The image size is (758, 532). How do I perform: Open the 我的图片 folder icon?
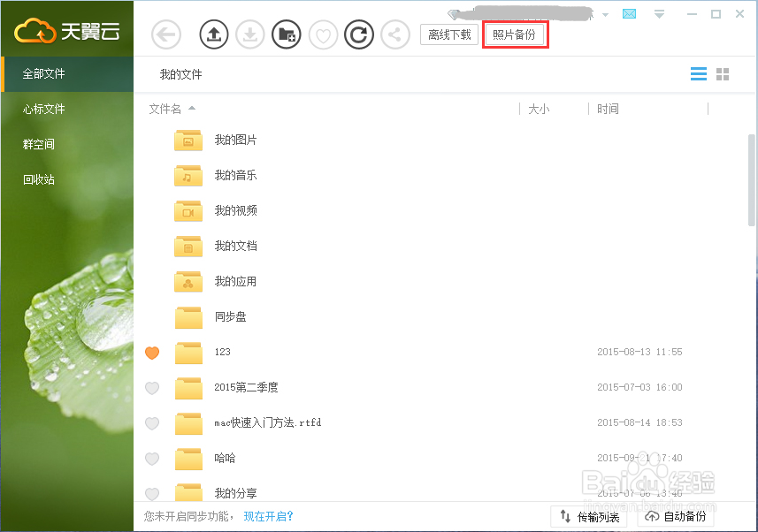coord(188,141)
